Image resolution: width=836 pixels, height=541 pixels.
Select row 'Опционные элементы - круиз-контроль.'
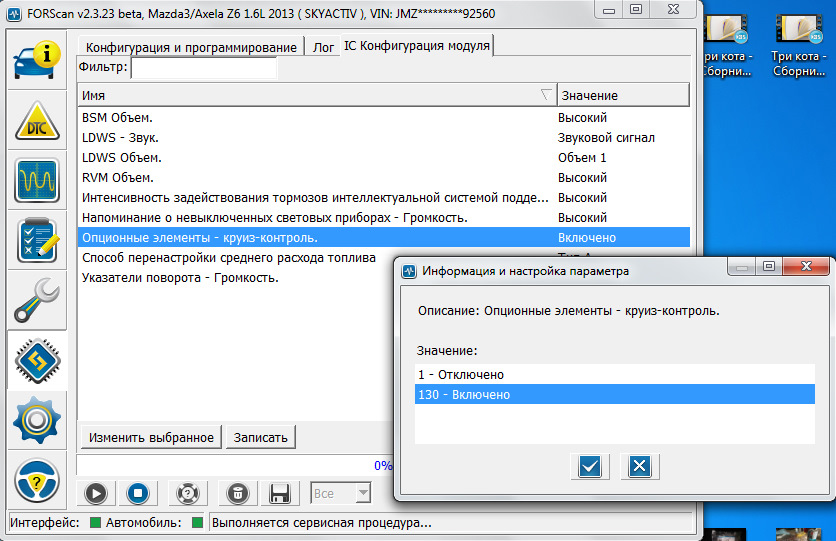tap(383, 238)
